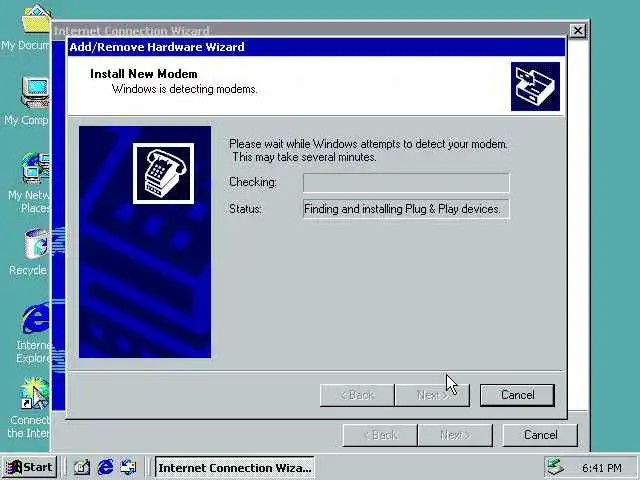This screenshot has height=480, width=640.
Task: Select the Internet Connection Wizard taskbar button
Action: pos(235,467)
